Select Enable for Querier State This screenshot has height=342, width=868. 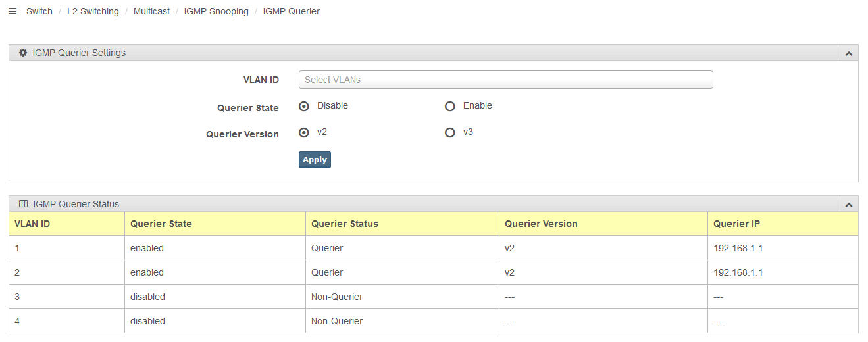tap(450, 106)
